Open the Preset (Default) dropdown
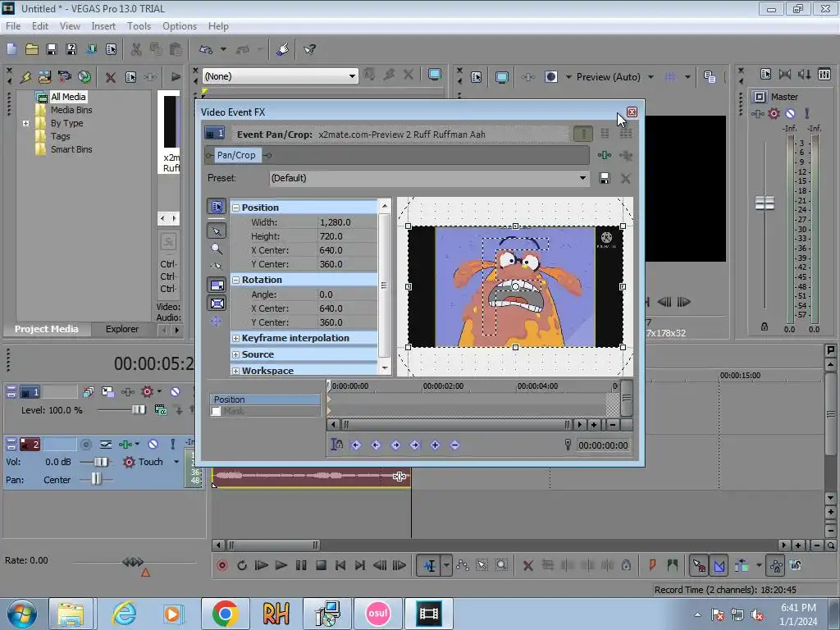Viewport: 840px width, 630px height. point(582,178)
